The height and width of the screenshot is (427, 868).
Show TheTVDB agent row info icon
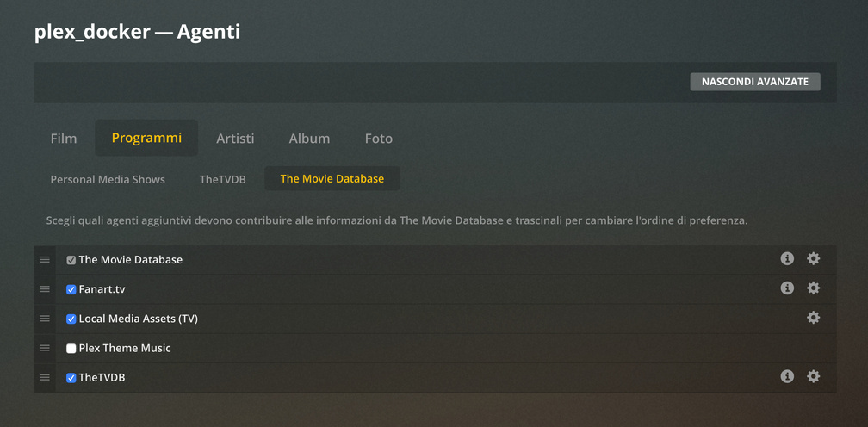tap(786, 376)
